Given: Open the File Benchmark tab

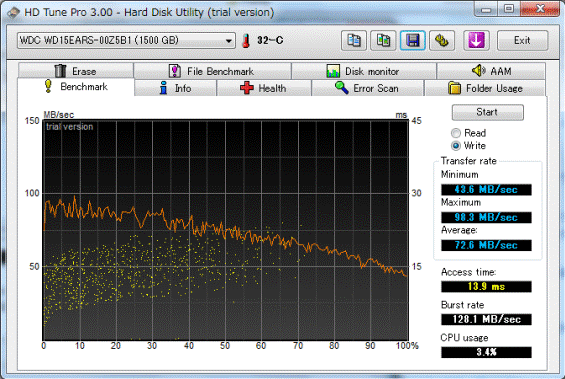Looking at the screenshot, I should point(212,71).
